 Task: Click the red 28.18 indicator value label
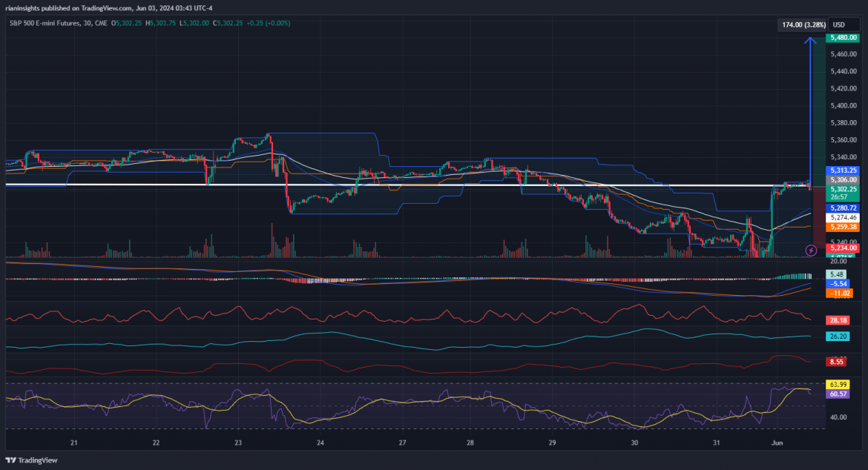[839, 320]
